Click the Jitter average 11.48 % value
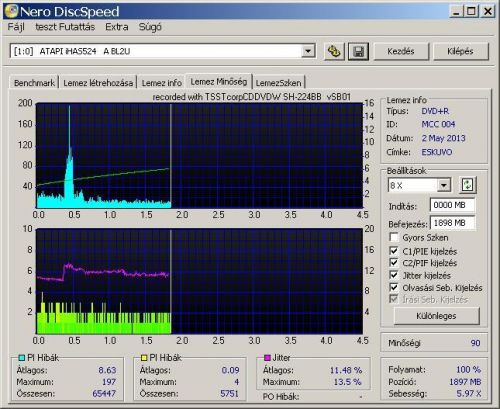 click(346, 370)
